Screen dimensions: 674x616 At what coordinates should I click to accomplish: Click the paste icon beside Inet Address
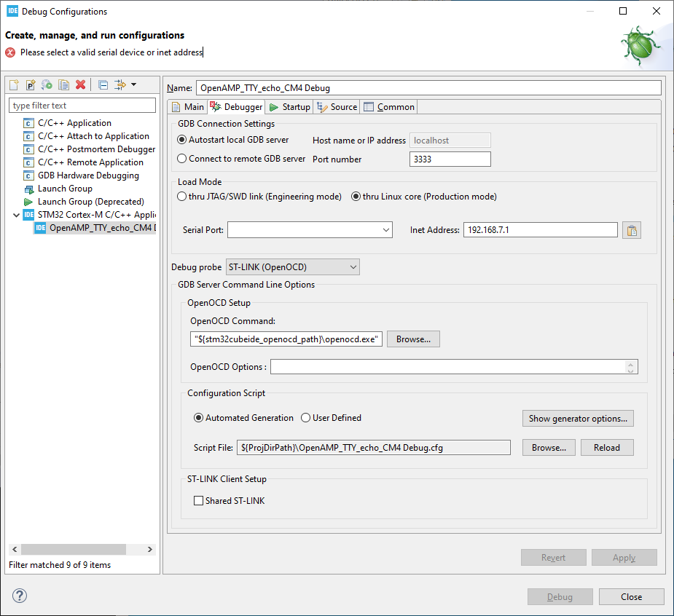point(632,230)
